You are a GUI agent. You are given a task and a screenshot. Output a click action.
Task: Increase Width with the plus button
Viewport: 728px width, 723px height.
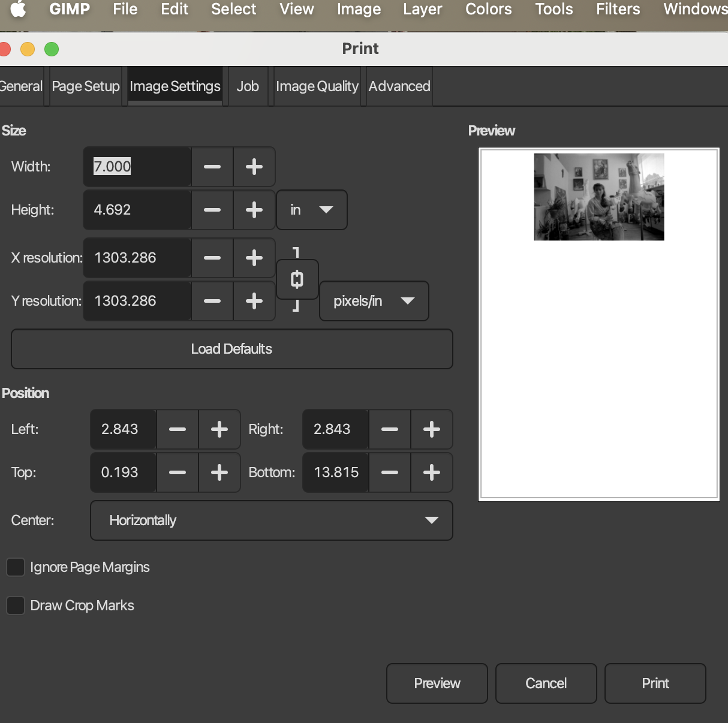[x=254, y=167]
